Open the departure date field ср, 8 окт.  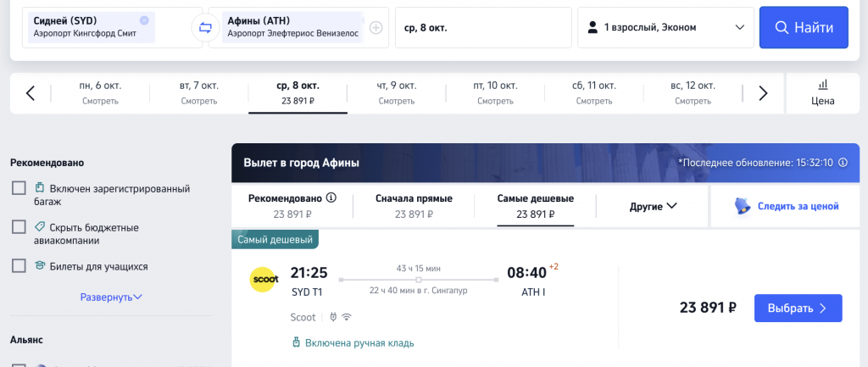(x=483, y=28)
